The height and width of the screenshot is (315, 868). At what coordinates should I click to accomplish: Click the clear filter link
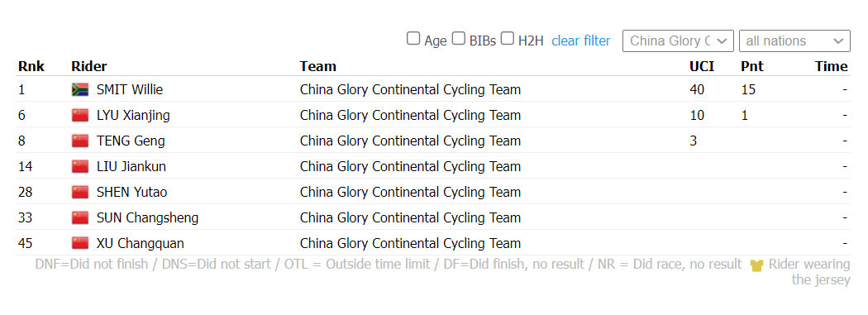tap(580, 41)
